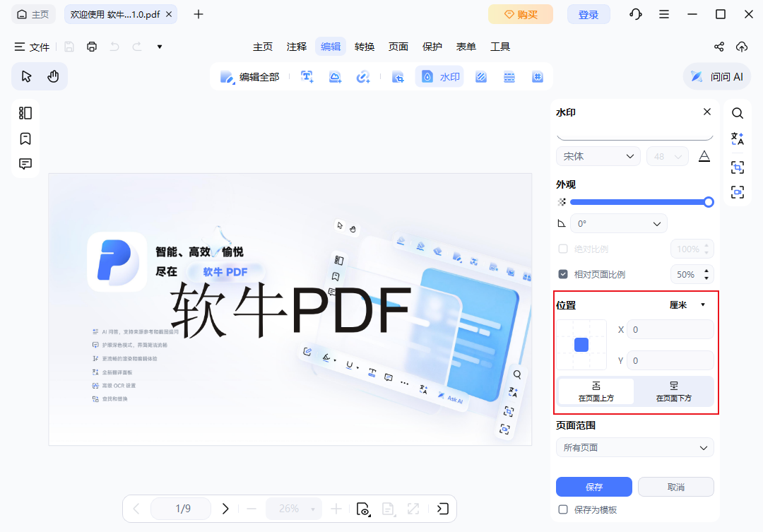Select 在页面上方 placement option
The width and height of the screenshot is (763, 532).
click(x=596, y=391)
